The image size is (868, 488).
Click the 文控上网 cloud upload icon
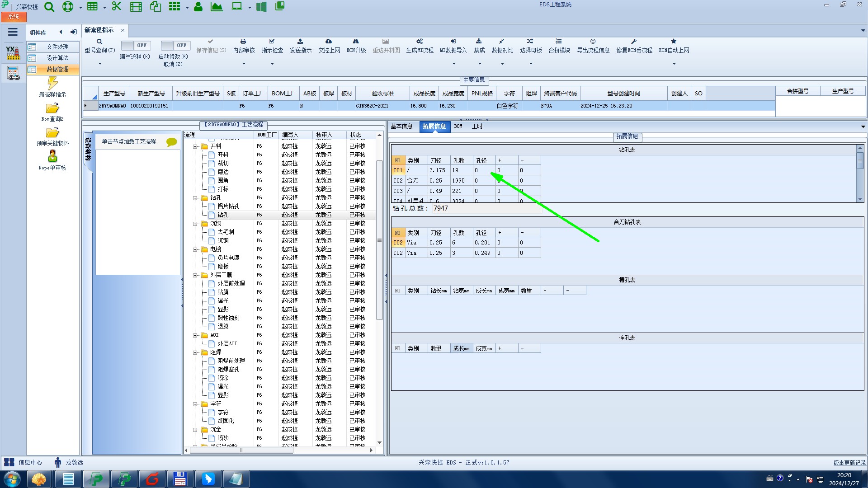tap(329, 41)
